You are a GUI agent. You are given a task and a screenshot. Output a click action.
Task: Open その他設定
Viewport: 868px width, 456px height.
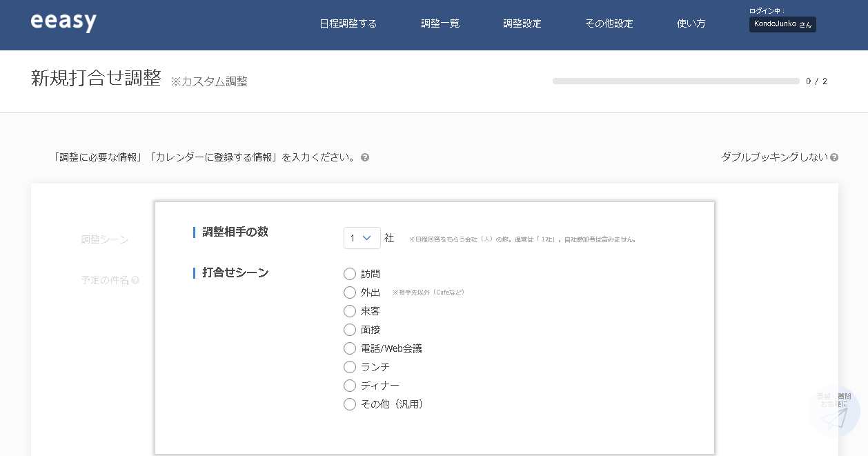click(x=609, y=23)
